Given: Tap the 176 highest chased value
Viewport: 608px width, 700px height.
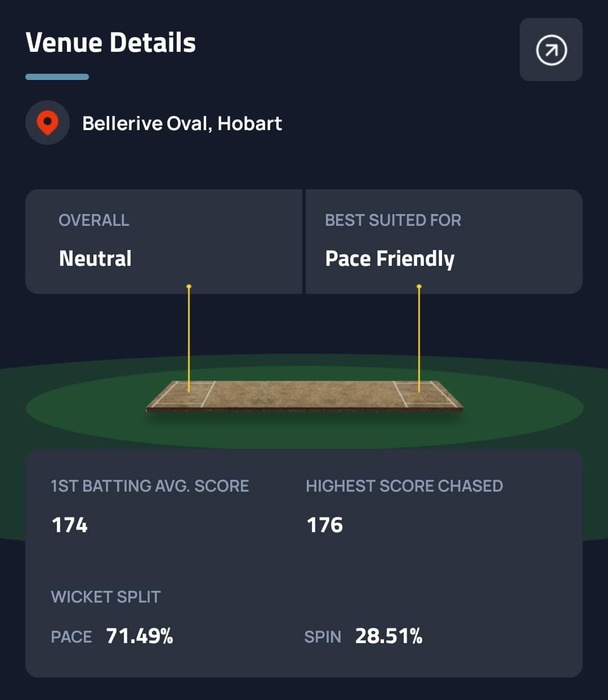Looking at the screenshot, I should (325, 525).
